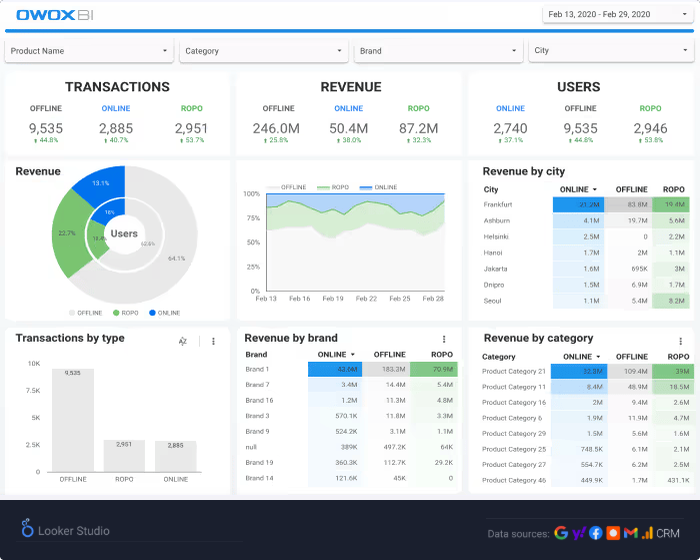
Task: Click the OWOX BI logo
Action: pyautogui.click(x=54, y=15)
